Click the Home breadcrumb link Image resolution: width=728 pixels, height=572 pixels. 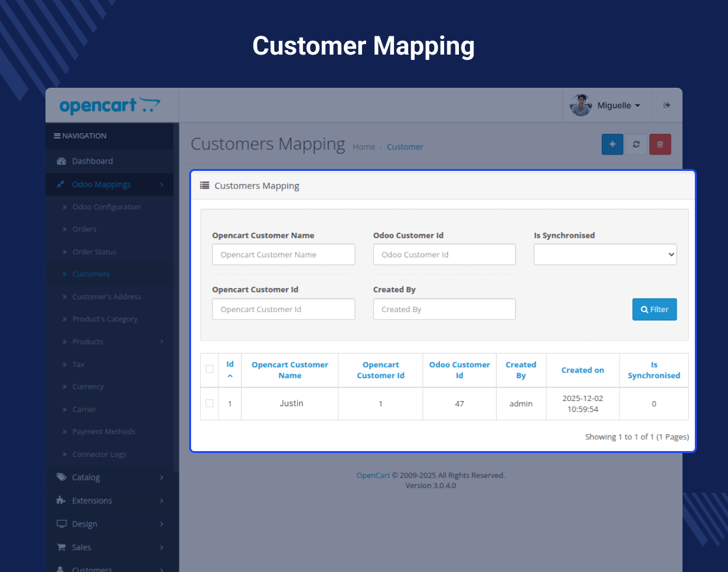tap(363, 147)
